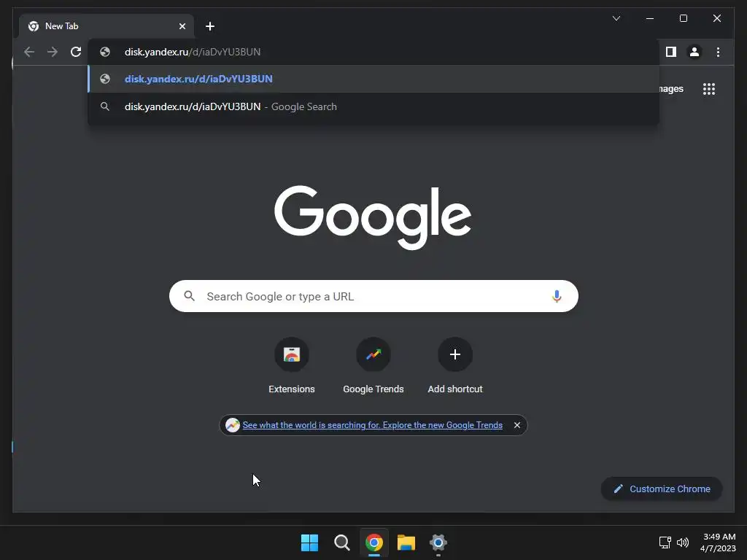Close the New Tab tab
The width and height of the screenshot is (747, 560).
coord(182,26)
